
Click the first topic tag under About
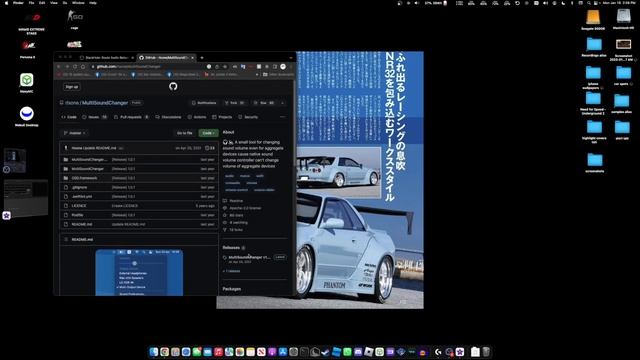coord(230,176)
